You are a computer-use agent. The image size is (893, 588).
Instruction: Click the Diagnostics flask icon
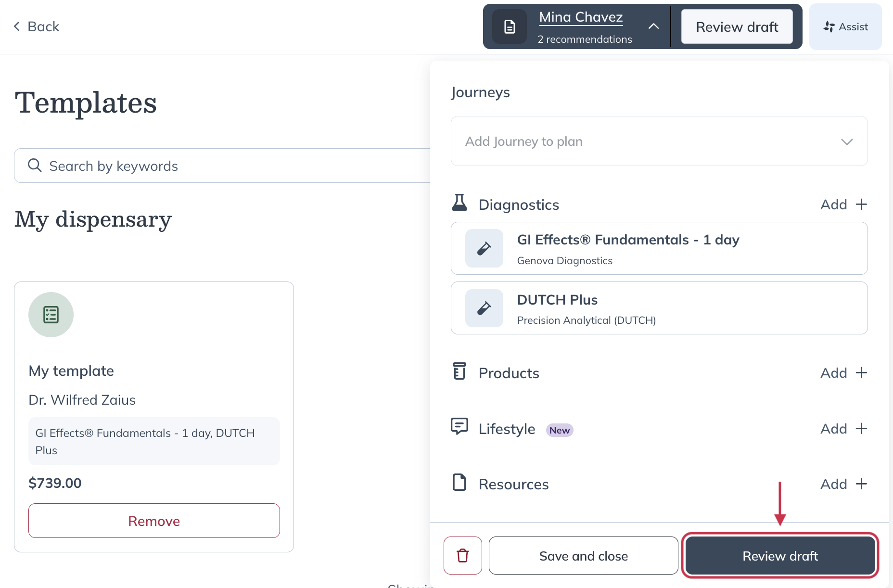459,203
